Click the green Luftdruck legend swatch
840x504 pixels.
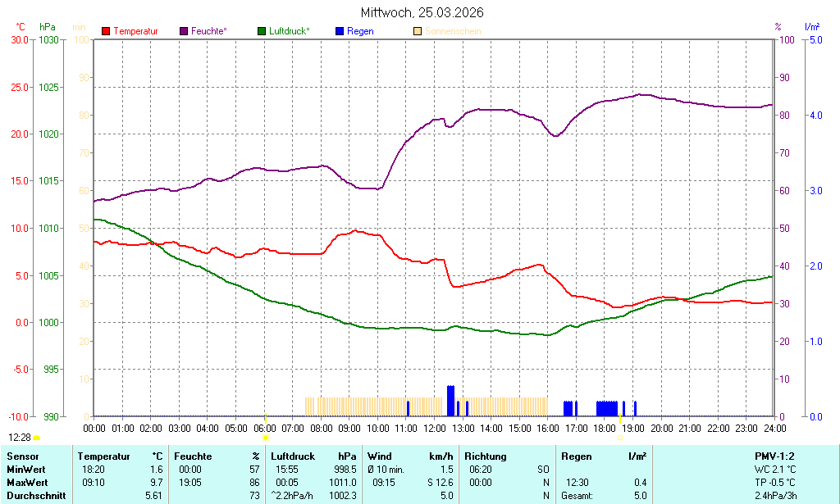click(262, 31)
